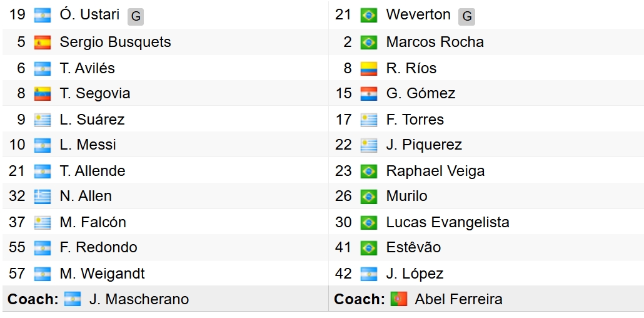Open coach J. Mascherano's profile
Screen dimensions: 644x318
pyautogui.click(x=139, y=299)
